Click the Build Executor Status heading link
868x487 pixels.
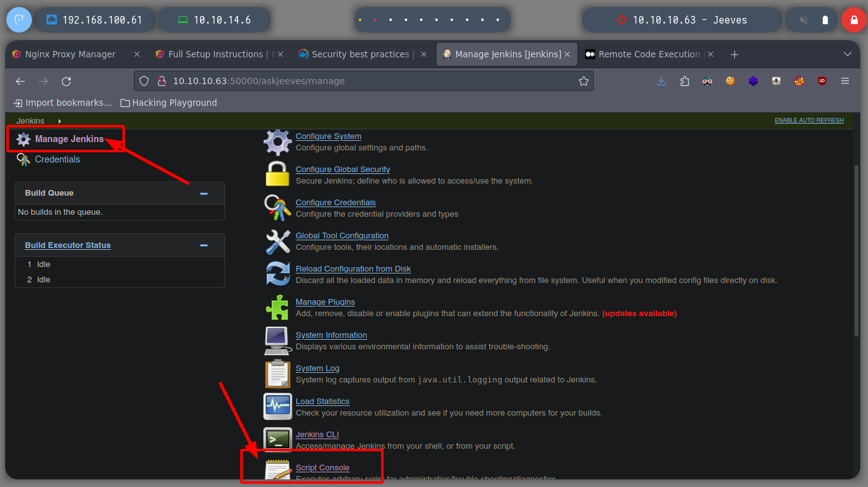pyautogui.click(x=68, y=245)
